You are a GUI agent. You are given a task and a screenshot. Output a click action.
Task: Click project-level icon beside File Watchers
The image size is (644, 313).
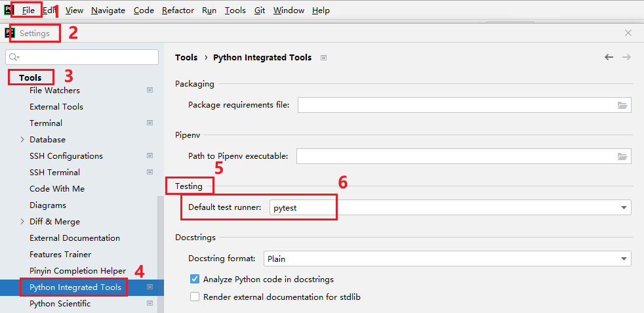click(x=150, y=91)
